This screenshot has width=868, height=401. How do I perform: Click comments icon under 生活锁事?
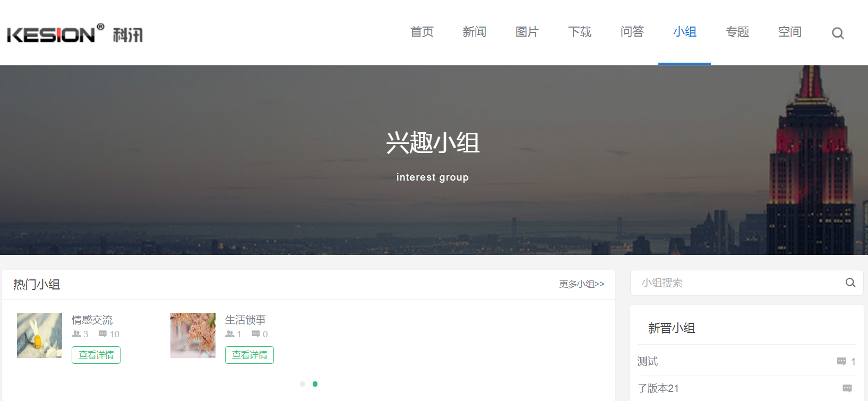pyautogui.click(x=256, y=334)
